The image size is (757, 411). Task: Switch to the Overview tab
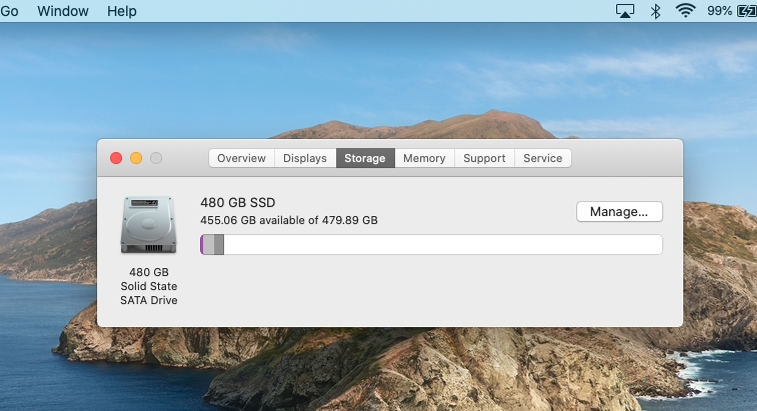[x=241, y=158]
